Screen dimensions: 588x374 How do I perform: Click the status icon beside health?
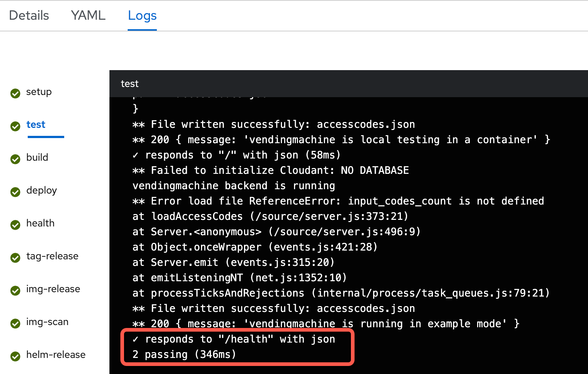point(15,225)
